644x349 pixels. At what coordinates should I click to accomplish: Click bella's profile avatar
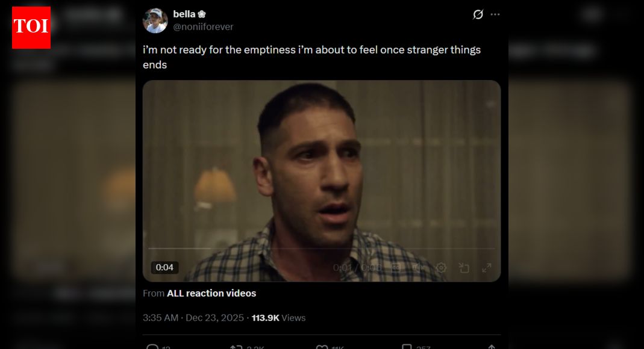point(155,20)
